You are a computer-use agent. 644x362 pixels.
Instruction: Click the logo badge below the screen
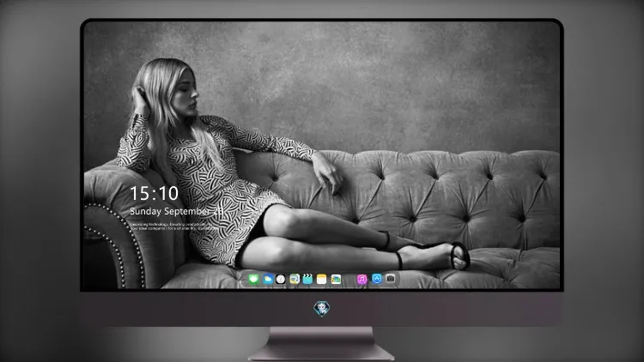click(x=322, y=309)
